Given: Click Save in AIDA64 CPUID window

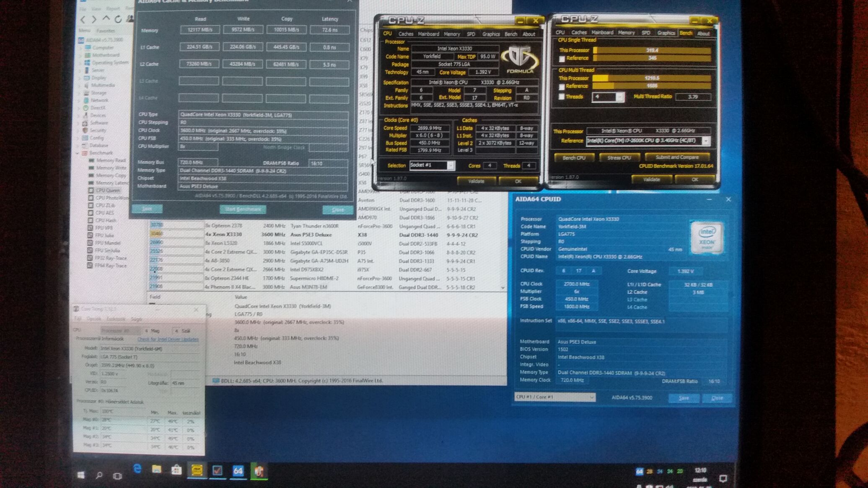Looking at the screenshot, I should coord(684,398).
